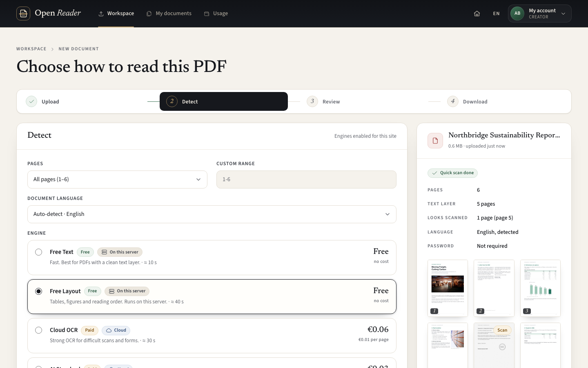This screenshot has width=588, height=368.
Task: Click the Quick scan done badge
Action: [452, 173]
